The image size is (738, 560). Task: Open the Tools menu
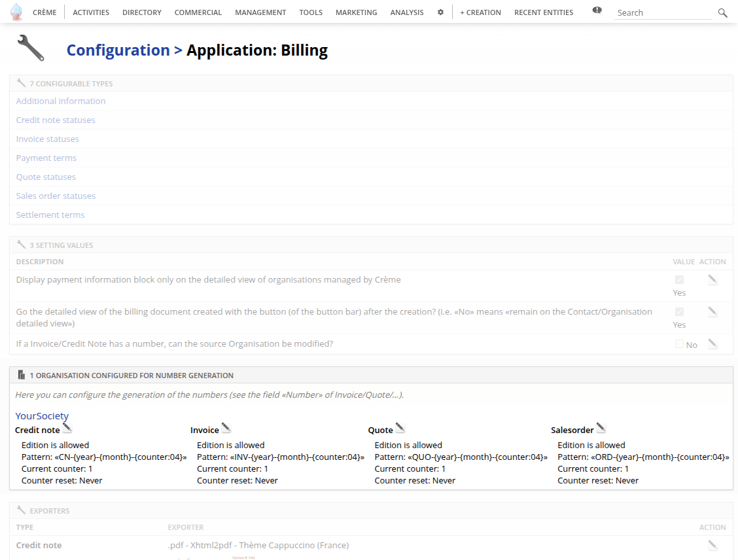(x=311, y=12)
